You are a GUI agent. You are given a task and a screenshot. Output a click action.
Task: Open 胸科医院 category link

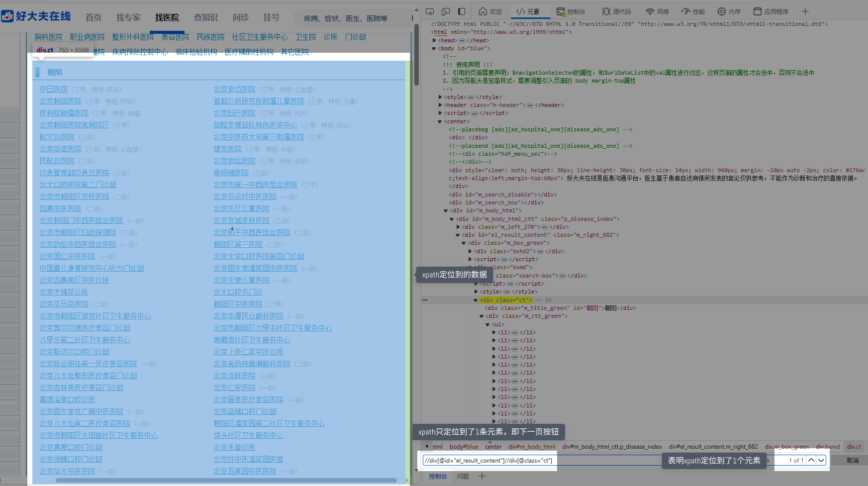tap(49, 37)
